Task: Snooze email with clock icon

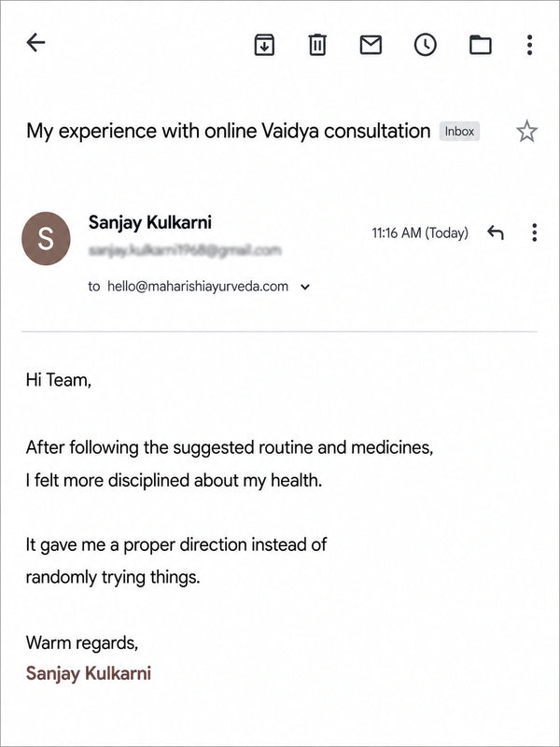Action: pyautogui.click(x=426, y=45)
